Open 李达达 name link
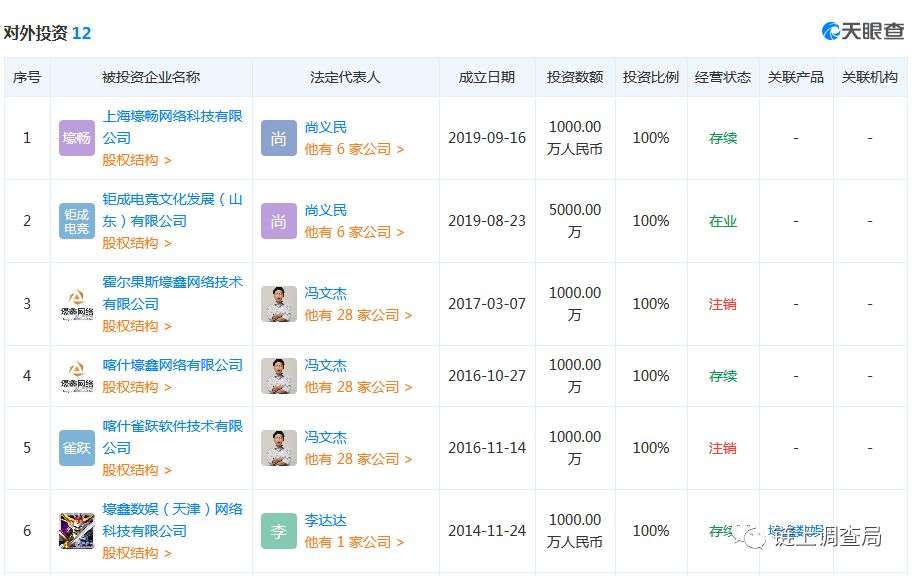The height and width of the screenshot is (576, 912). click(x=326, y=521)
